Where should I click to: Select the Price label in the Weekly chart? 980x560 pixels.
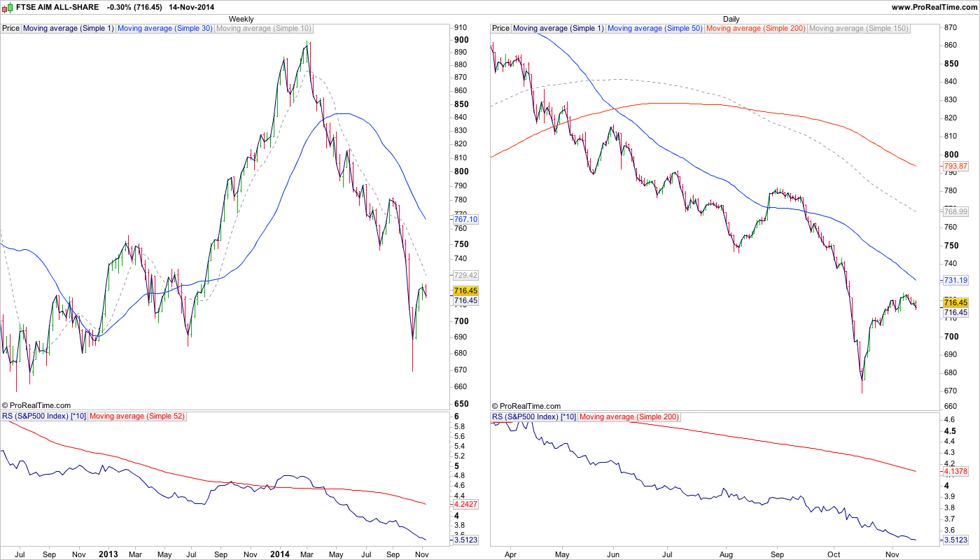click(x=11, y=29)
